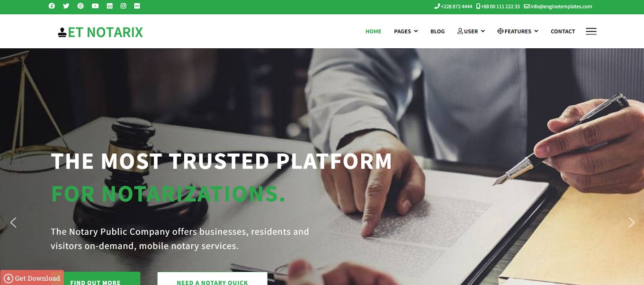
Task: Show the previous slide with left arrow
Action: point(13,223)
